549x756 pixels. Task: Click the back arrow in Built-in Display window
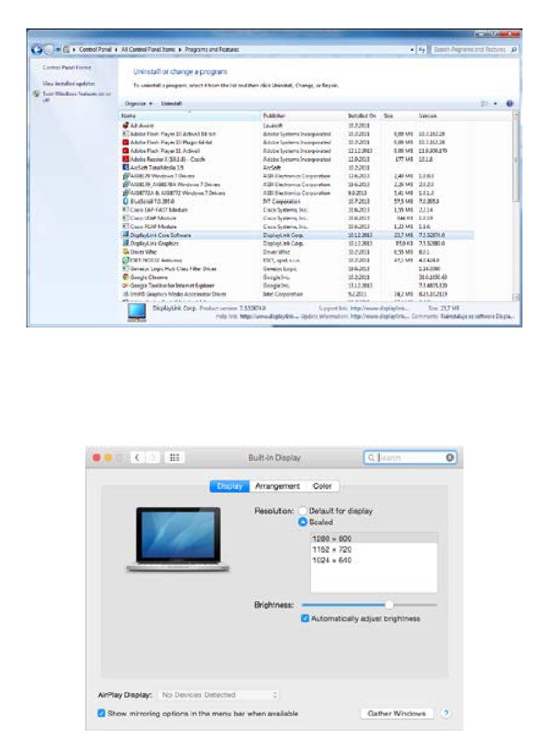(138, 458)
